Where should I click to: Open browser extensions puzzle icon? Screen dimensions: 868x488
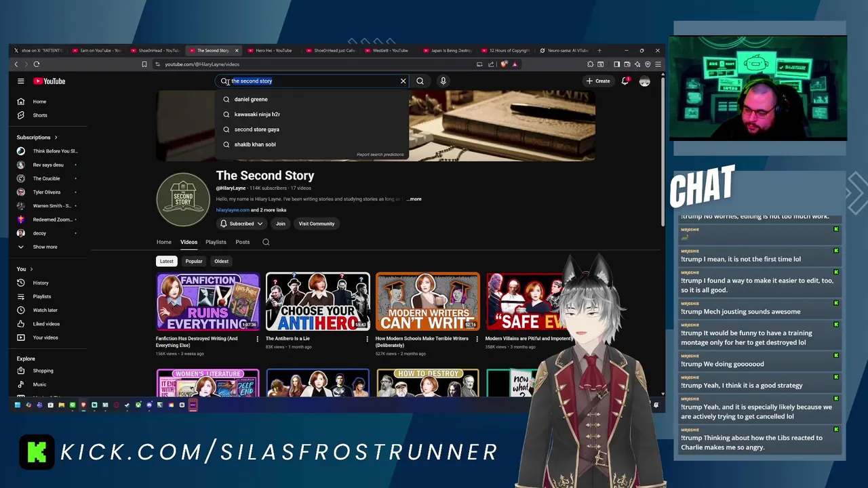pos(591,64)
